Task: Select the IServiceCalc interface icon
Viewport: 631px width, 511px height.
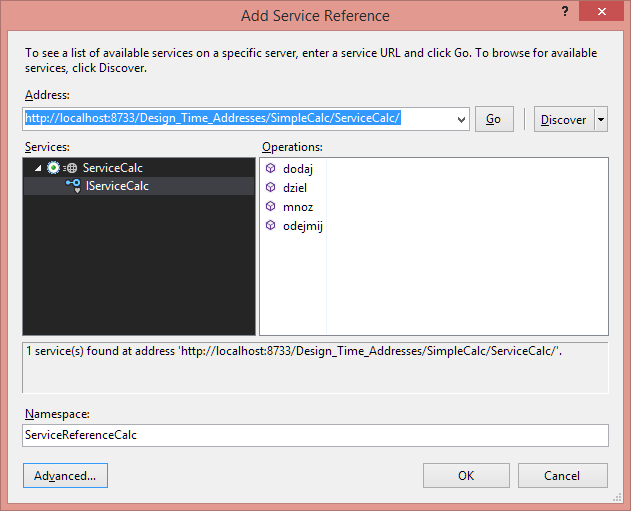Action: [x=74, y=186]
